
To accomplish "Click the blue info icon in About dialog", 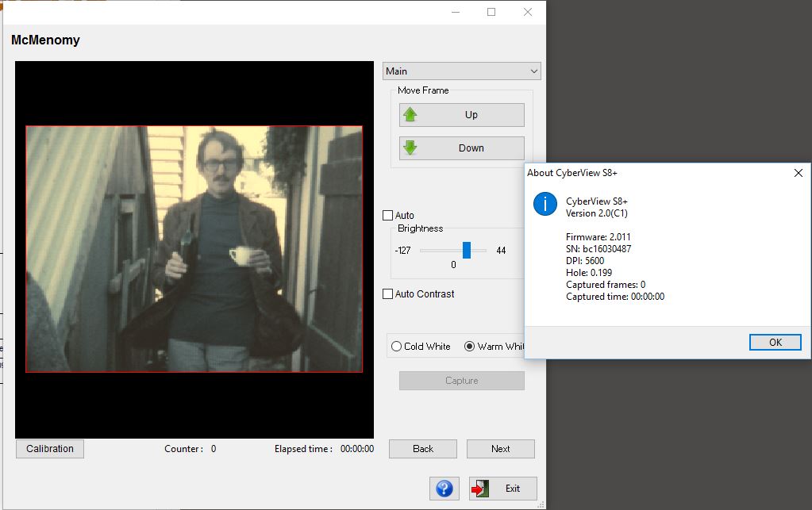I will tap(545, 204).
